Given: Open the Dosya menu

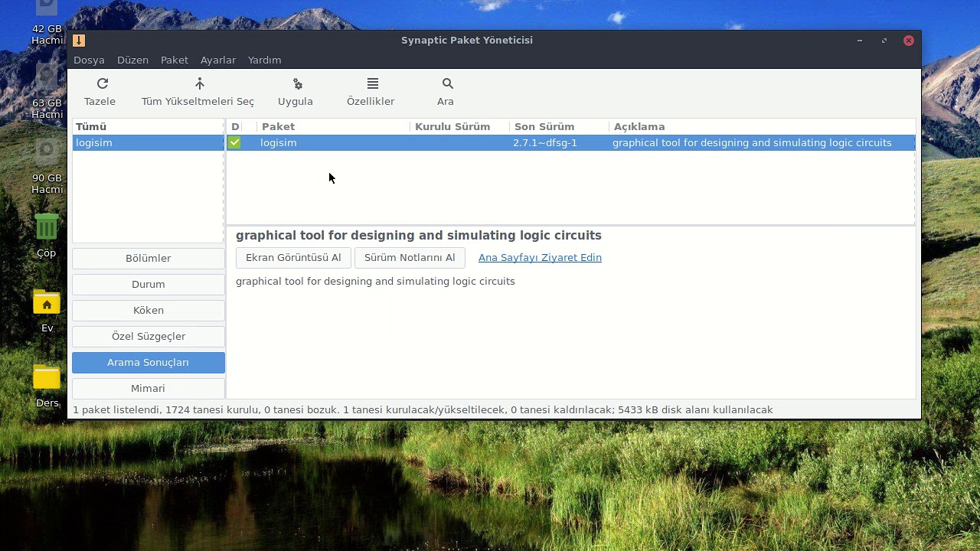Looking at the screenshot, I should 89,60.
